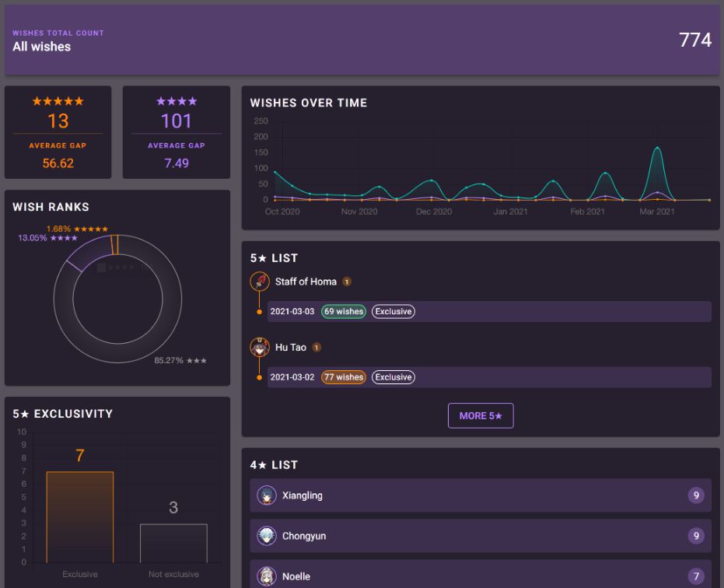Toggle the Exclusive tag on Staff of Homa

point(393,311)
